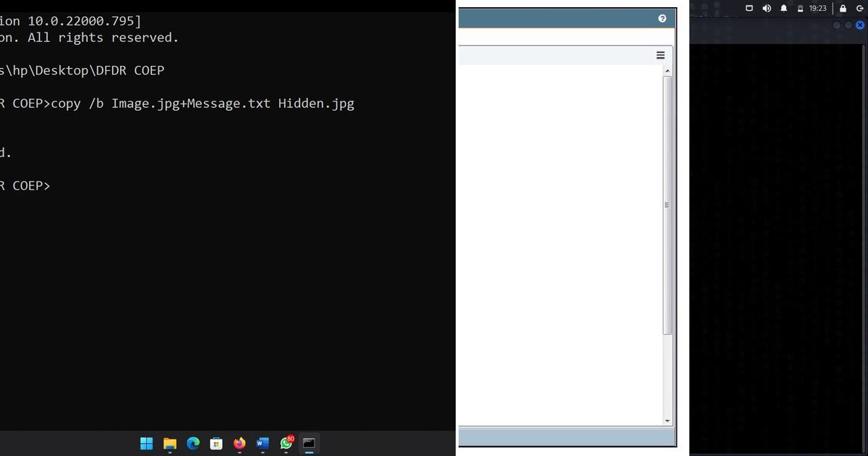This screenshot has width=868, height=456.
Task: Open Microsoft Word from the taskbar
Action: pos(263,443)
